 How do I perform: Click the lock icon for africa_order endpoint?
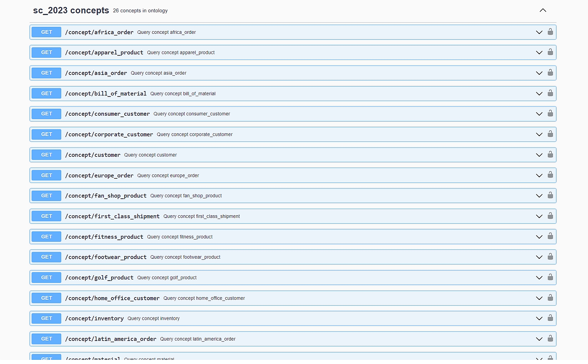(550, 32)
